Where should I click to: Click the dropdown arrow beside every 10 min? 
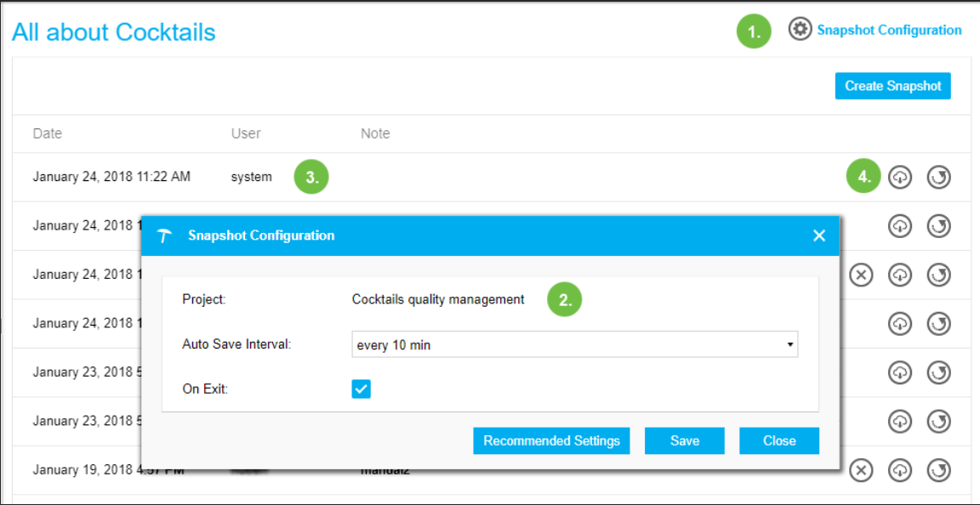pyautogui.click(x=791, y=344)
